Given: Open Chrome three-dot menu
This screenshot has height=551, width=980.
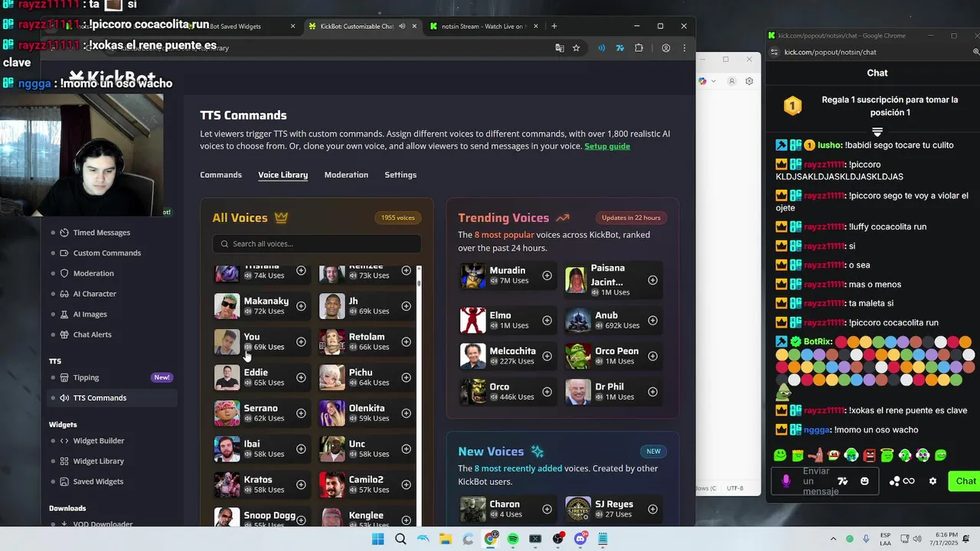Looking at the screenshot, I should [684, 47].
